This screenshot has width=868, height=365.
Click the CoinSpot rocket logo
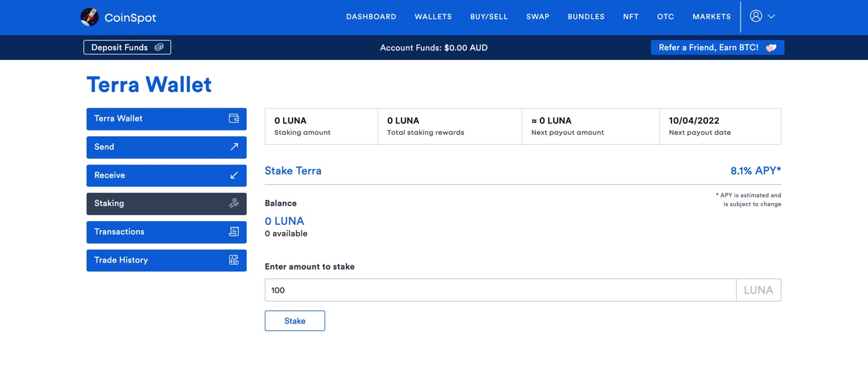pos(89,17)
